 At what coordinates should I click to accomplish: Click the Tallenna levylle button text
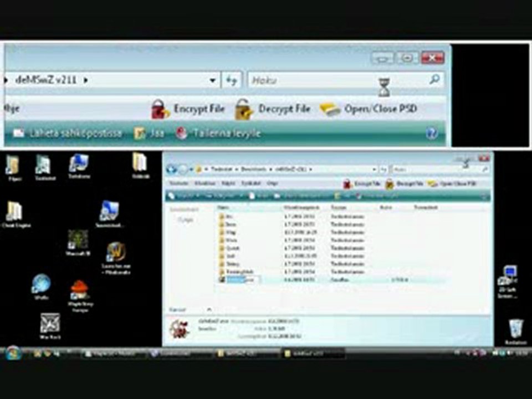tap(226, 133)
